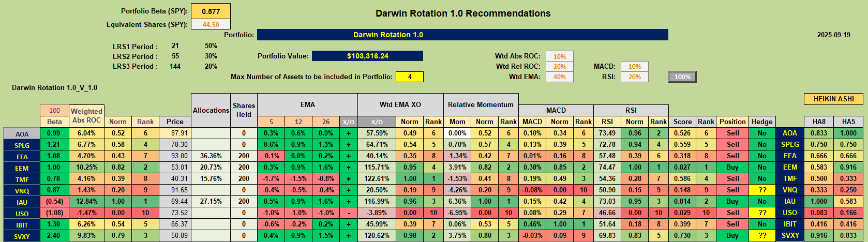
Task: Select the relative momentum value 6.36%
Action: click(x=457, y=201)
